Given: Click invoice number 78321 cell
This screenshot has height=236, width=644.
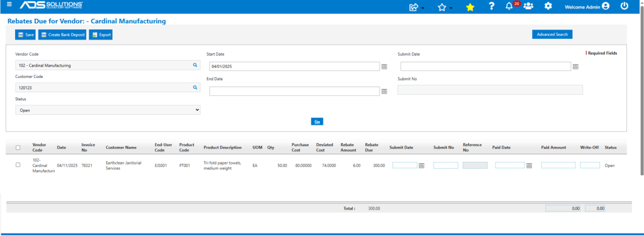Looking at the screenshot, I should (x=87, y=166).
